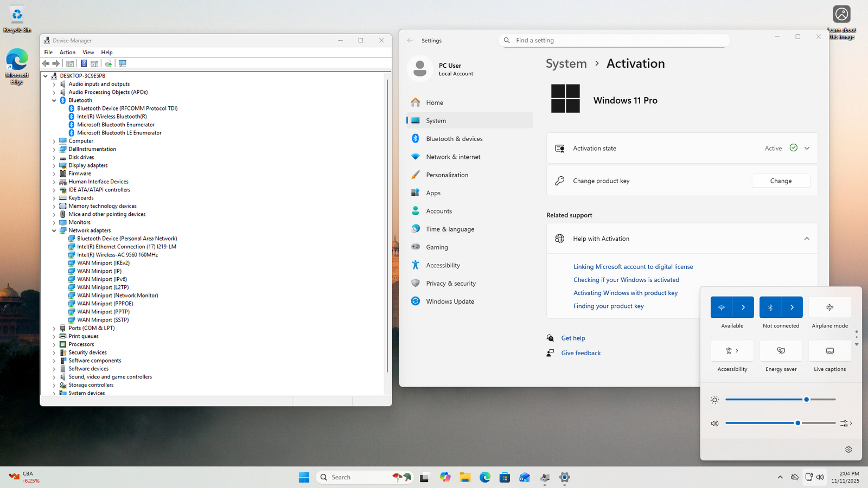The width and height of the screenshot is (868, 488).
Task: Open the Finding your product key link
Action: coord(608,306)
